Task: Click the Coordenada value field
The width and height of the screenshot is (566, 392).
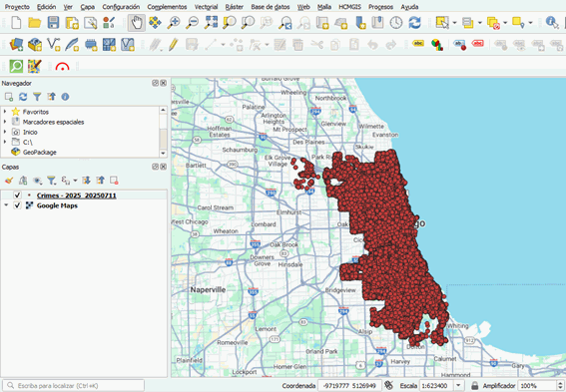Action: click(349, 385)
